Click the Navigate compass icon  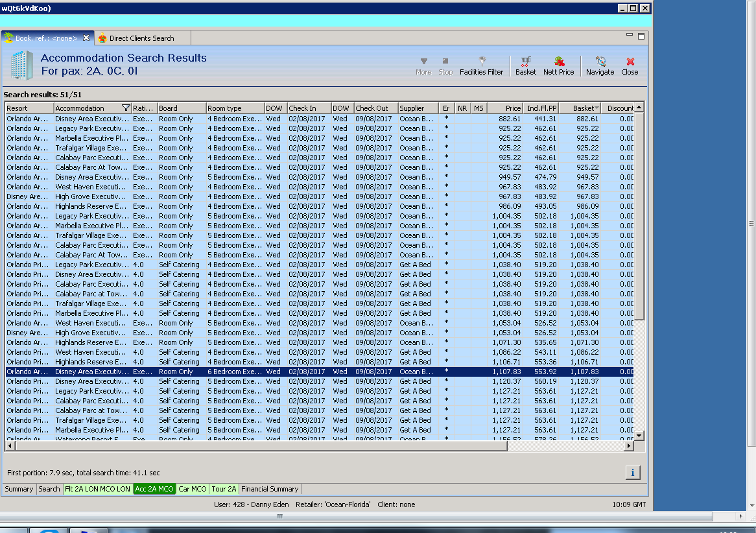pyautogui.click(x=600, y=62)
